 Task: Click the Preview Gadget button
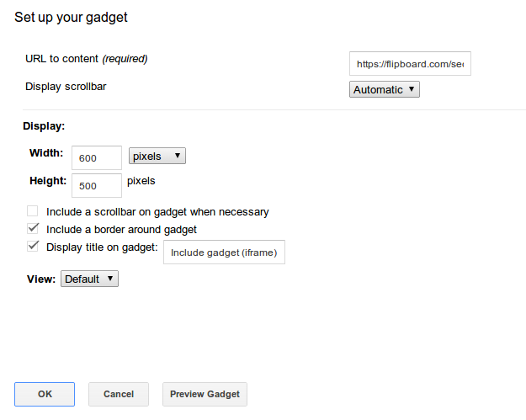tap(205, 394)
